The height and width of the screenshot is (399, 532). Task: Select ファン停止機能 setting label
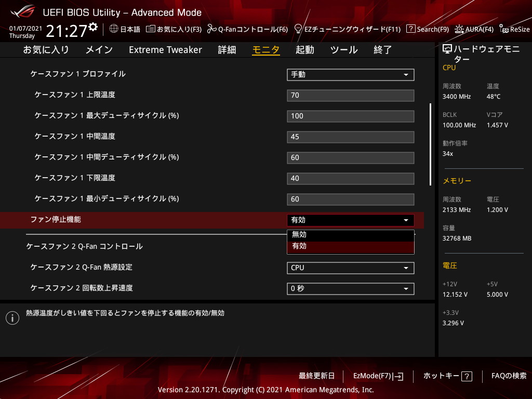(56, 220)
